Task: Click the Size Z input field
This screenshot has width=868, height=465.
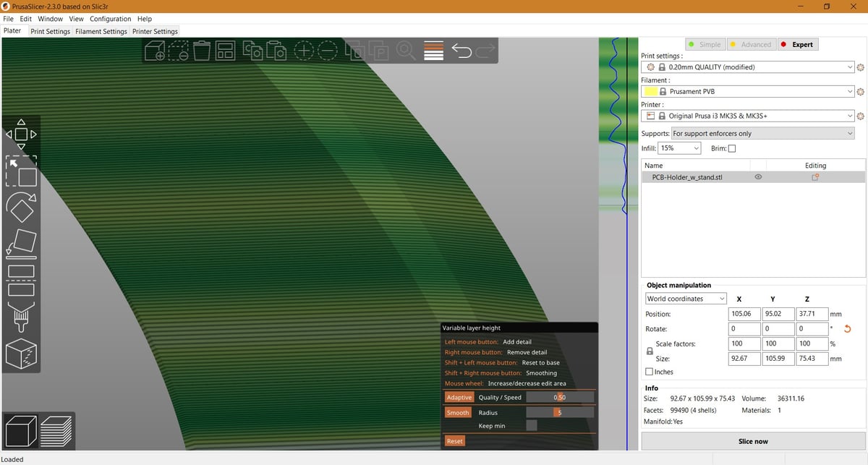Action: [812, 359]
